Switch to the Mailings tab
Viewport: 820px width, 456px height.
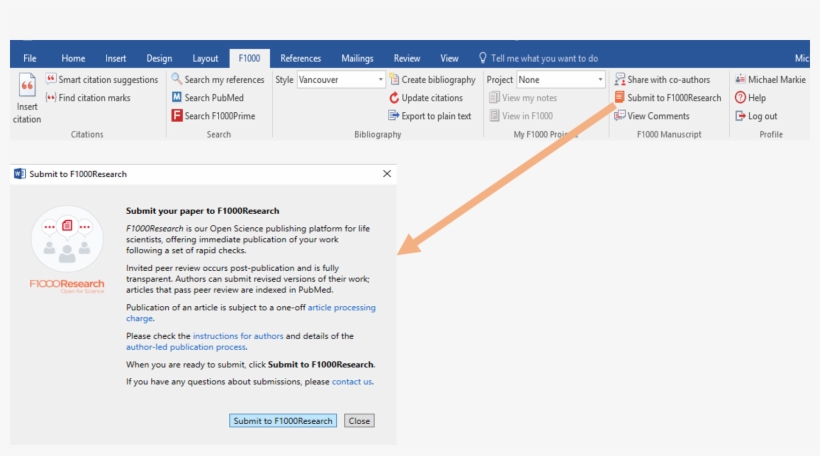(x=357, y=58)
